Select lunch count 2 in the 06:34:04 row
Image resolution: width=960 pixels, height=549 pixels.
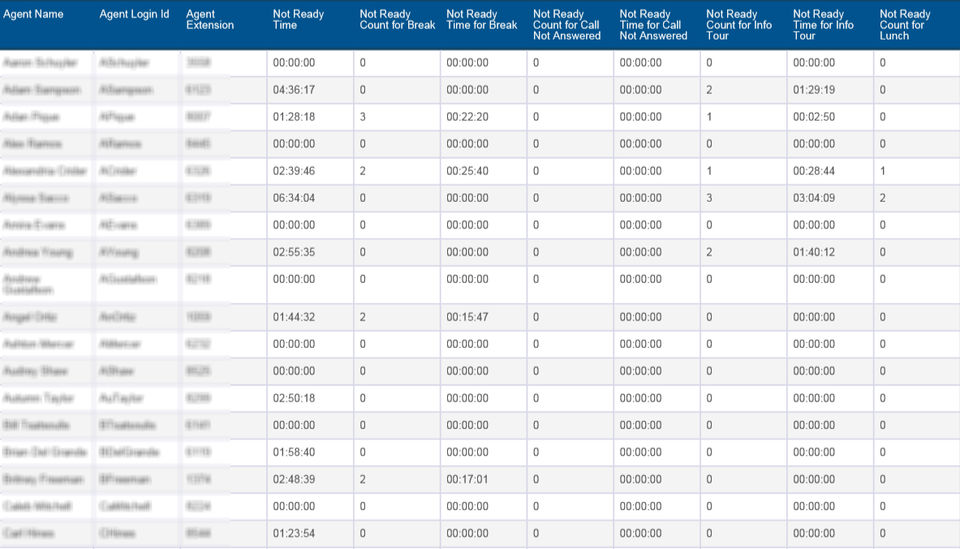882,198
